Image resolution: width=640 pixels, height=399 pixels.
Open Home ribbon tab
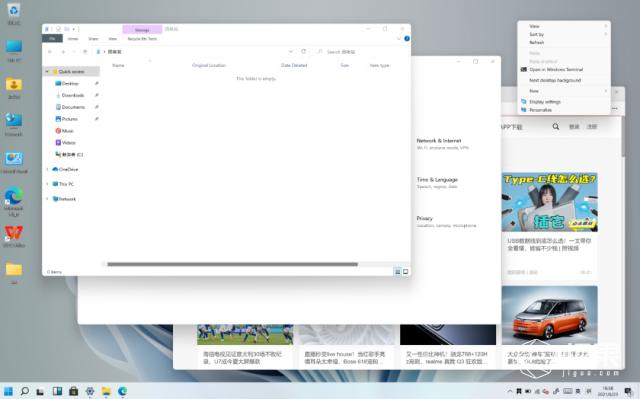[73, 39]
